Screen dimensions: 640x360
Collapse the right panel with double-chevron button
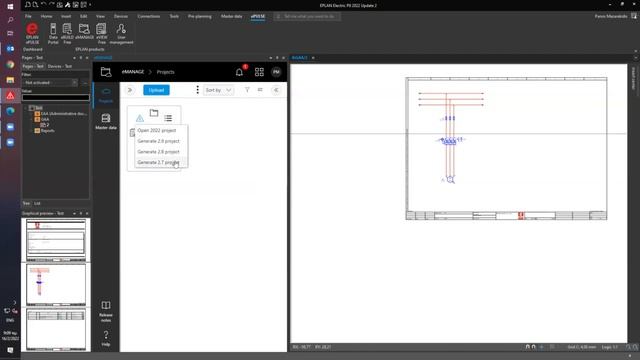pos(276,90)
